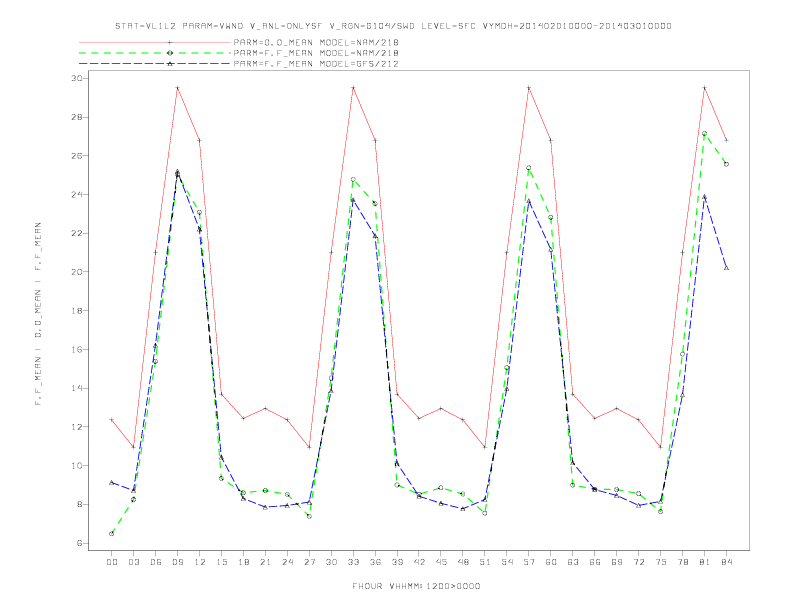This screenshot has height=612, width=792.
Task: Click x-axis tick label 72
Action: click(x=638, y=562)
